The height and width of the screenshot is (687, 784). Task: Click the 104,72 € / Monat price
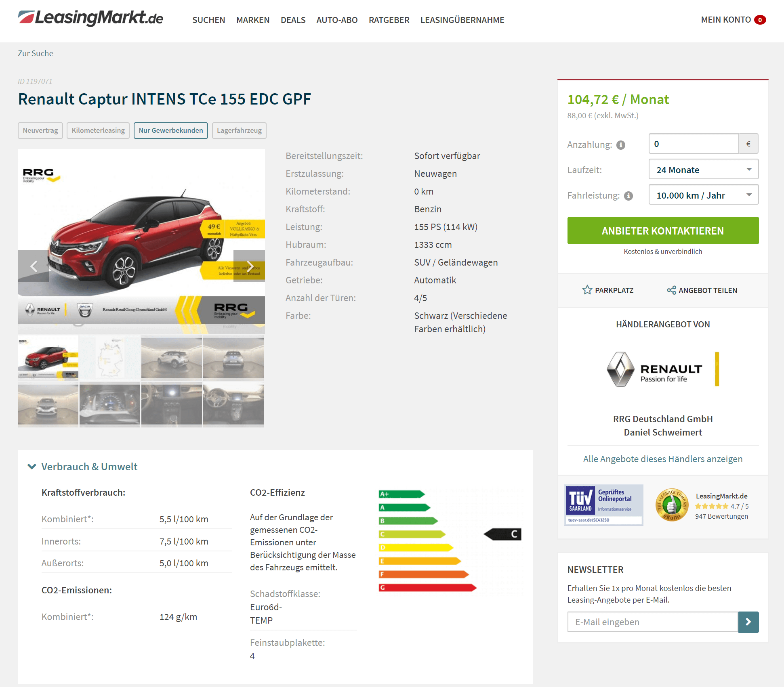click(x=618, y=99)
